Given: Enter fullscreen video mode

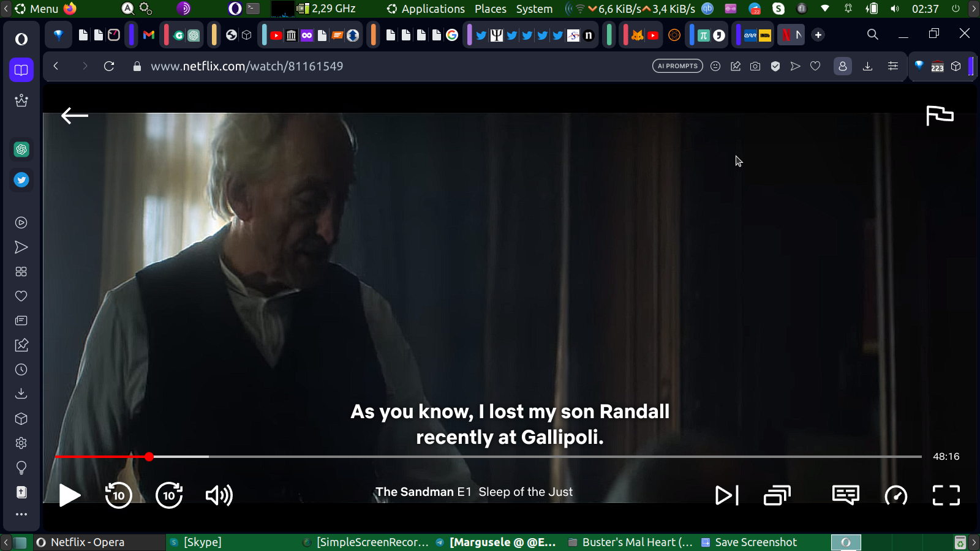Looking at the screenshot, I should coord(946,495).
